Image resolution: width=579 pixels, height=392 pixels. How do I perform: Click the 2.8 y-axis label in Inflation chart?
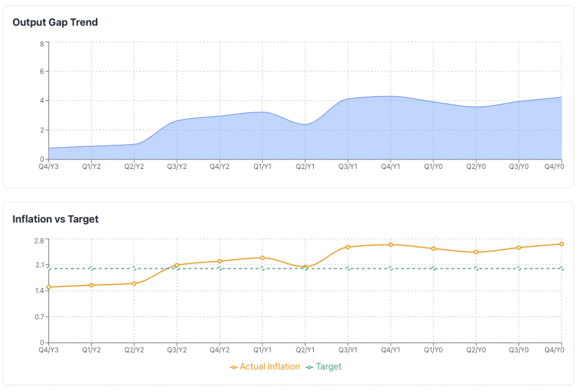click(x=39, y=240)
